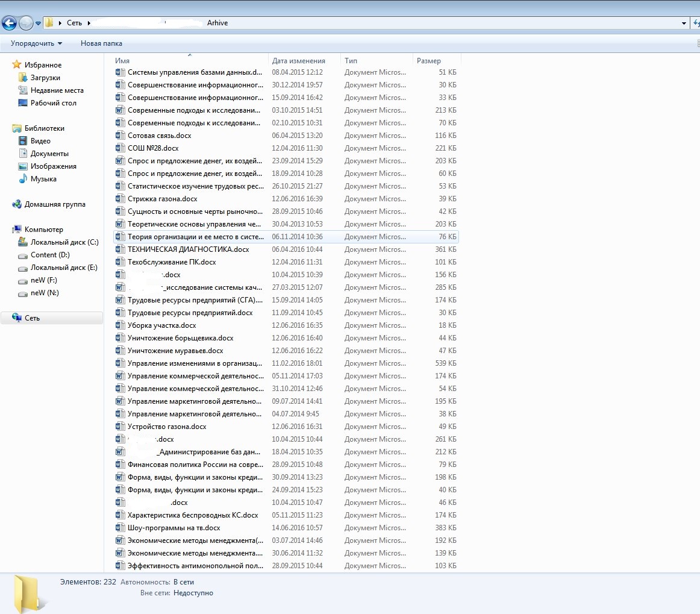Select the Компьютер icon in sidebar
The image size is (700, 614).
point(16,230)
